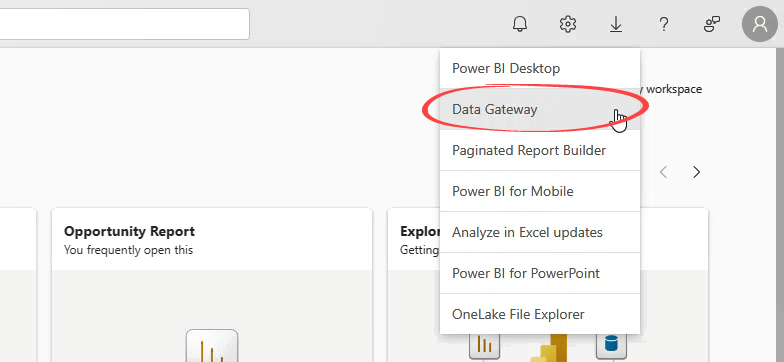Click the database cylinder icon on the card
784x362 pixels.
(x=611, y=344)
